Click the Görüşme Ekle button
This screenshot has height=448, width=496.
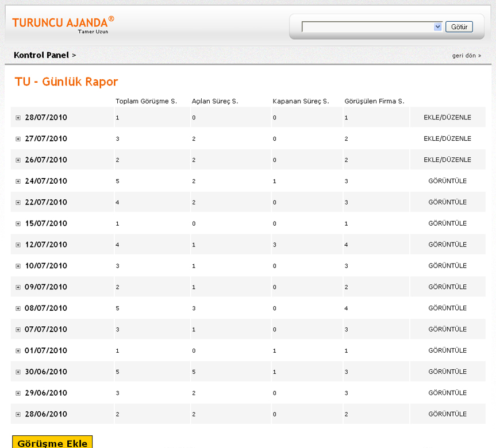click(52, 443)
